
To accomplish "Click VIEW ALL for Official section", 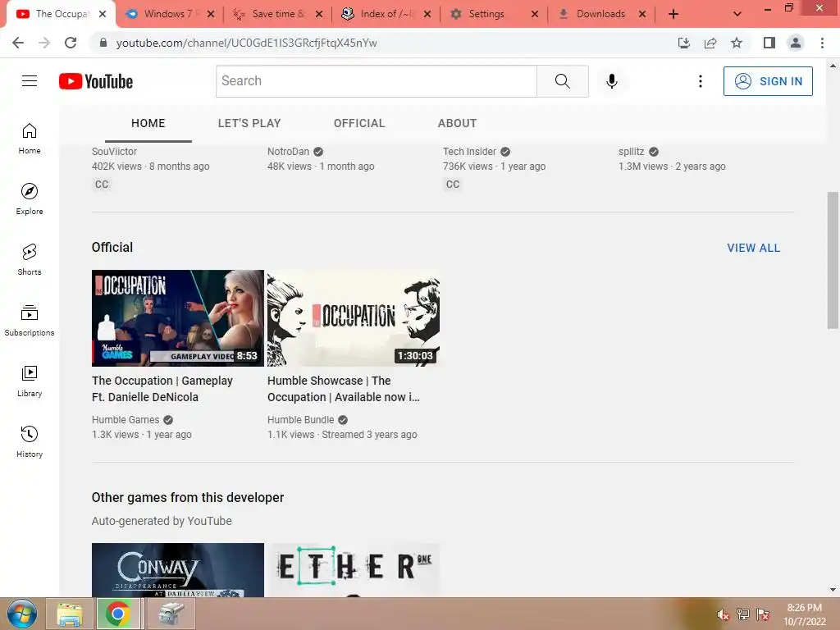I will (753, 248).
